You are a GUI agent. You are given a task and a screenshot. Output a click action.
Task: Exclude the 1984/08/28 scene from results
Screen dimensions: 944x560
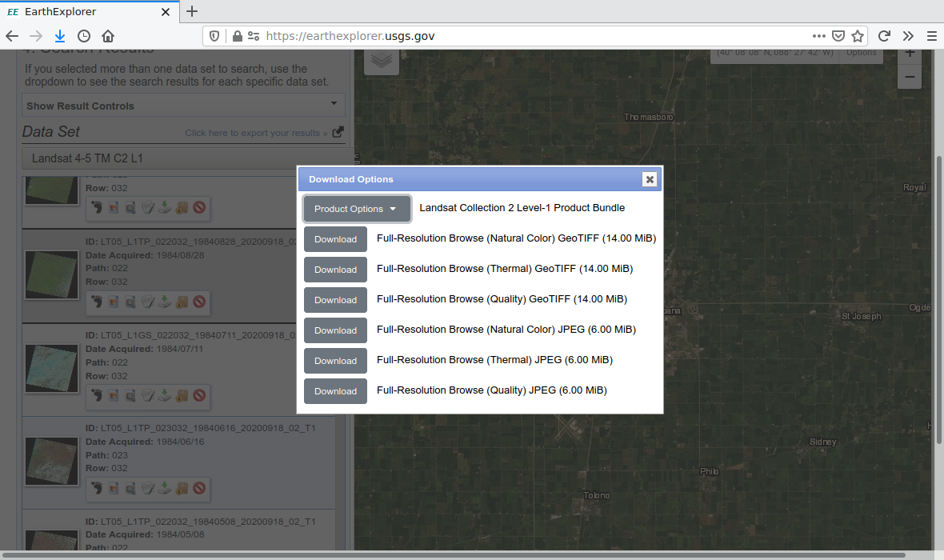point(199,302)
